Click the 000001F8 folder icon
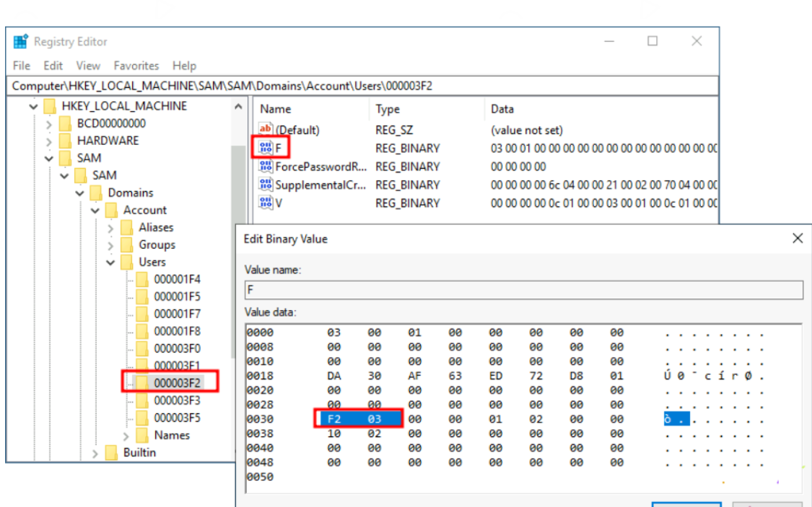The width and height of the screenshot is (812, 507). coord(142,332)
